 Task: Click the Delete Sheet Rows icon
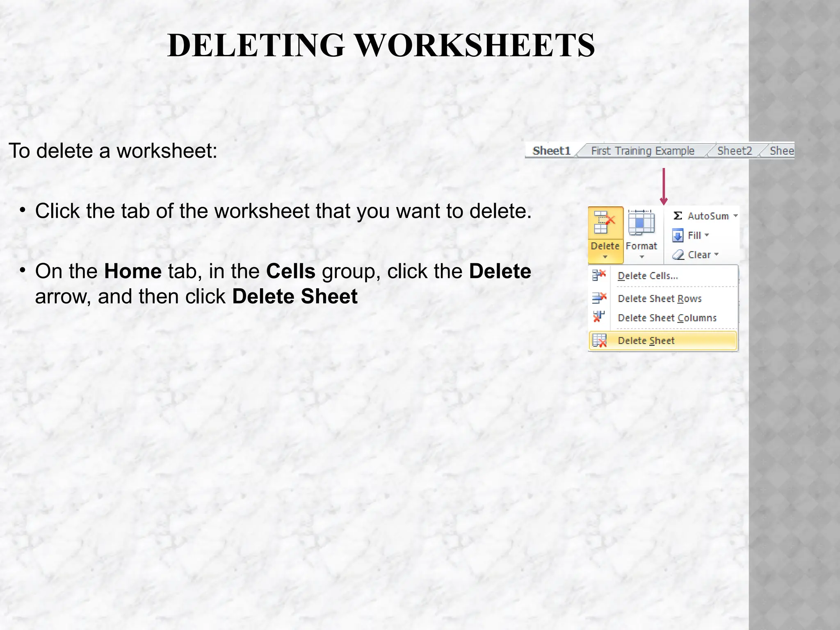pos(599,298)
